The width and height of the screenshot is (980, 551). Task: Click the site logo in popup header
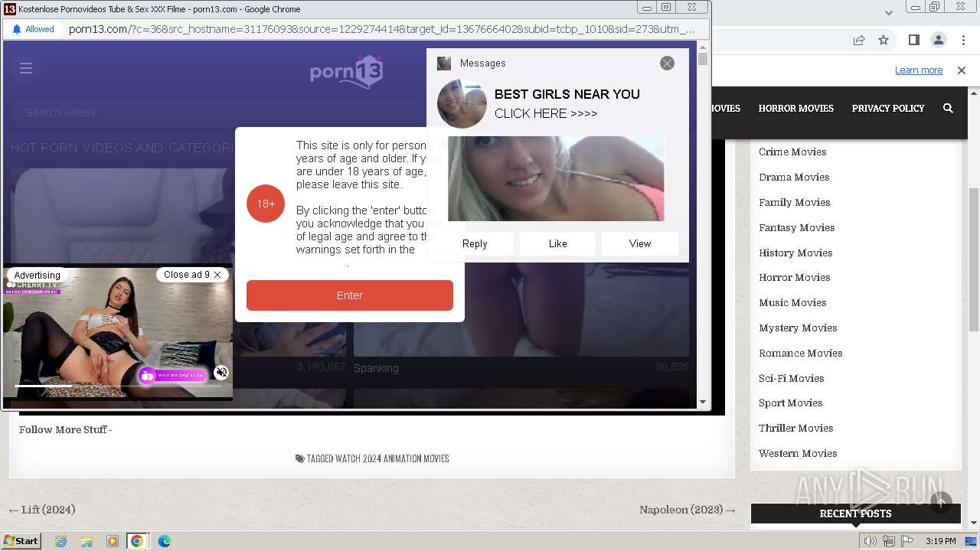coord(346,71)
